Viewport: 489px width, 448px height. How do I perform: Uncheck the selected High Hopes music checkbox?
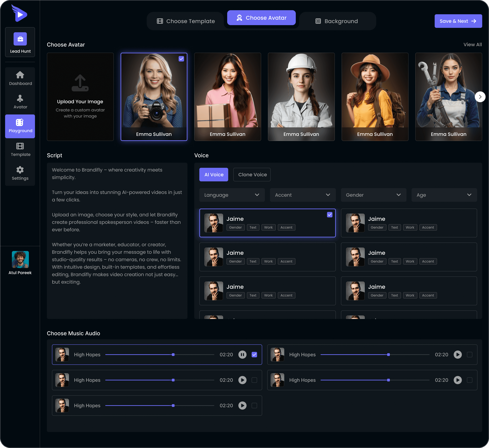[254, 355]
